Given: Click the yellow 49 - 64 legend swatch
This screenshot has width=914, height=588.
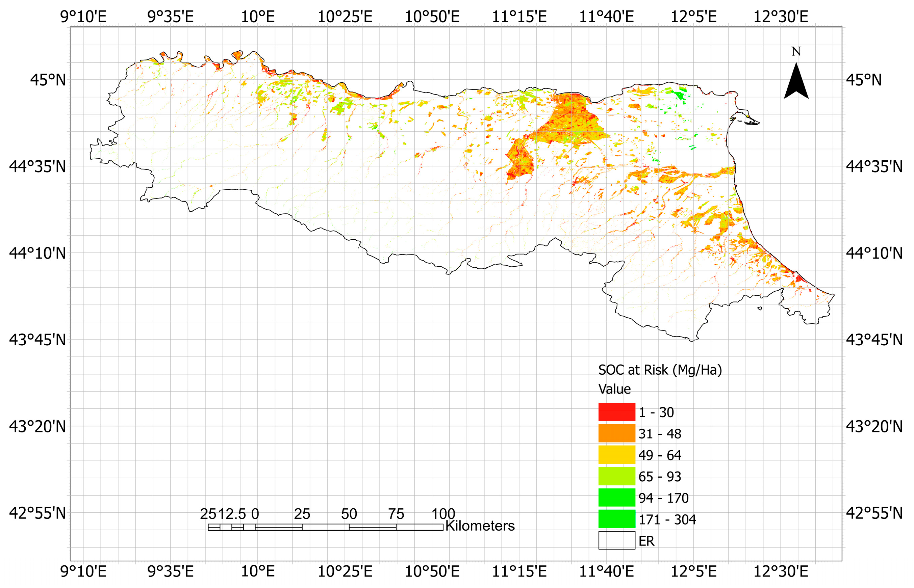Looking at the screenshot, I should [616, 455].
